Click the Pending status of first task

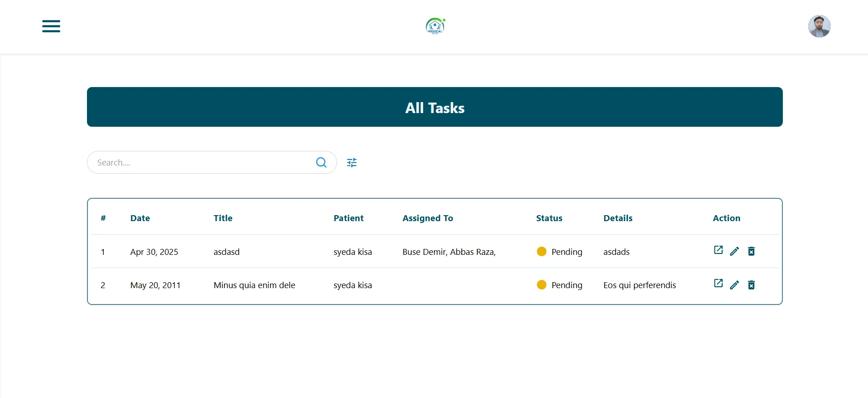coord(566,252)
